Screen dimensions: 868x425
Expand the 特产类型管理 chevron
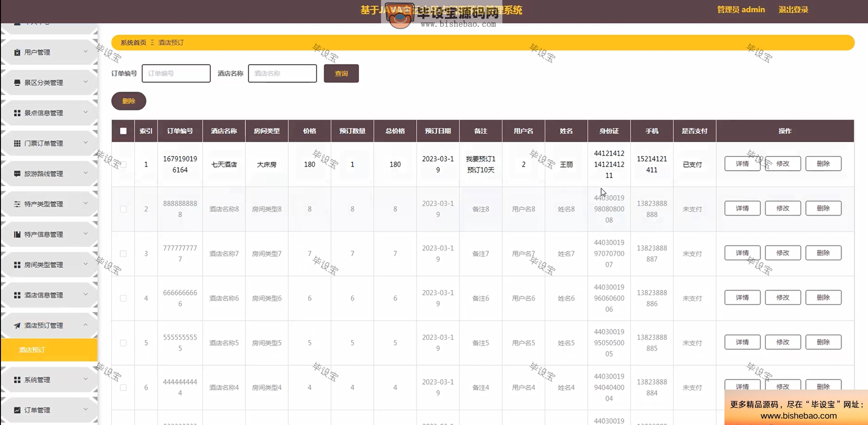pos(86,203)
